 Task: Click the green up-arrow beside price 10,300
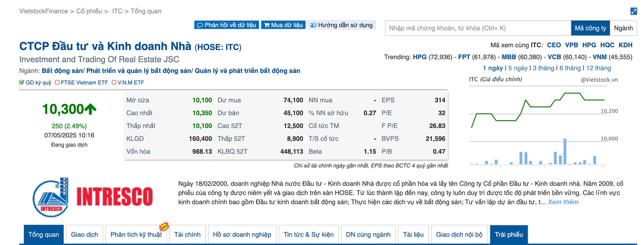point(90,109)
